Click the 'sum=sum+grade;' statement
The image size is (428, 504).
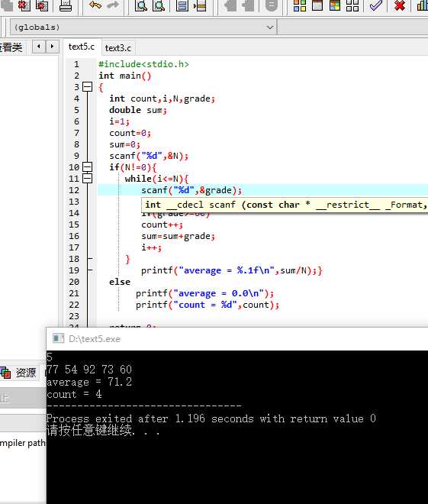178,236
